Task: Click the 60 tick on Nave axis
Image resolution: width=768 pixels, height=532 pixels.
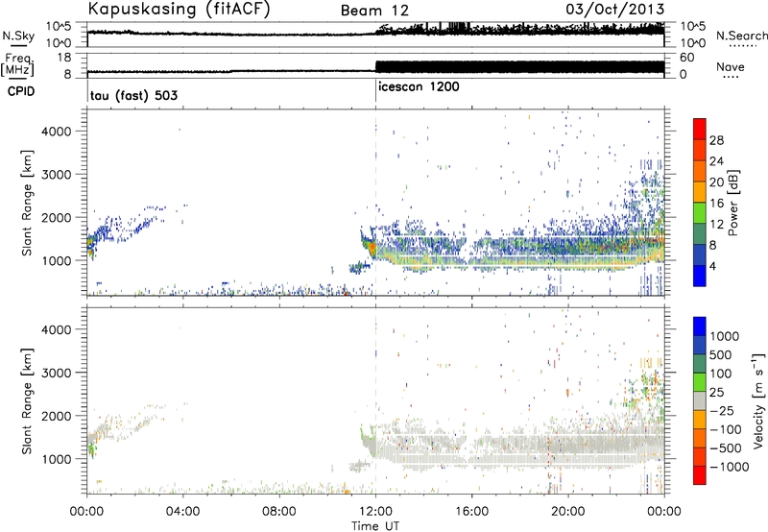Action: pyautogui.click(x=687, y=58)
